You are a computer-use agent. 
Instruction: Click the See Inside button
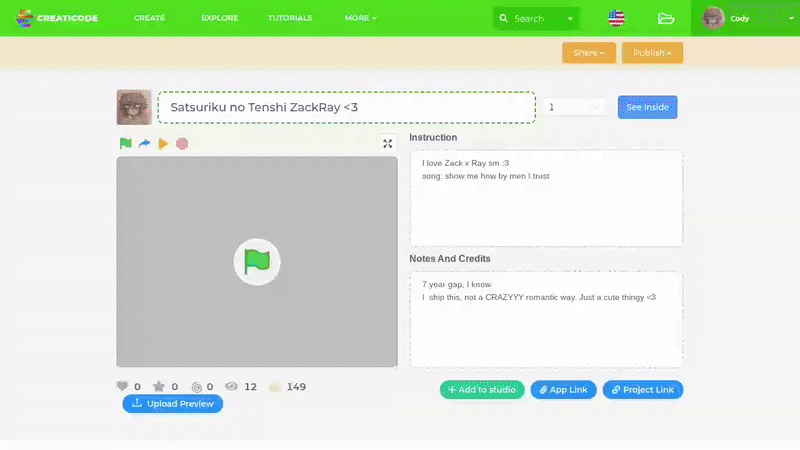tap(647, 107)
